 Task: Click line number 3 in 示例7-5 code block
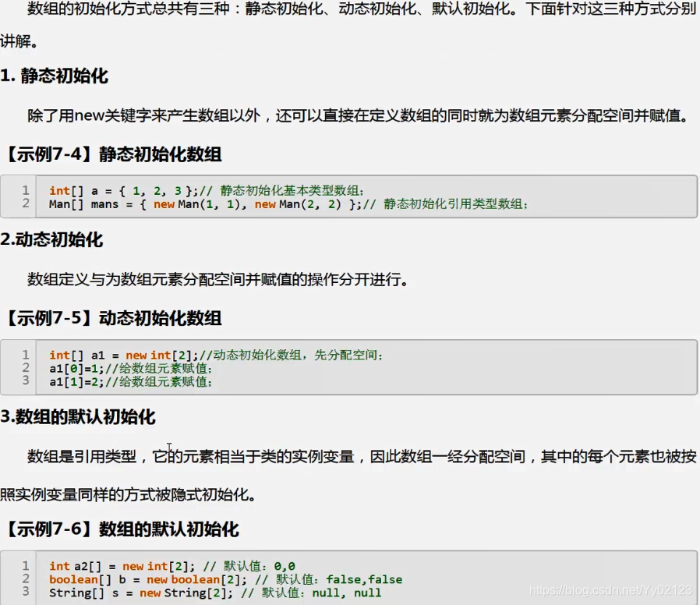(26, 380)
